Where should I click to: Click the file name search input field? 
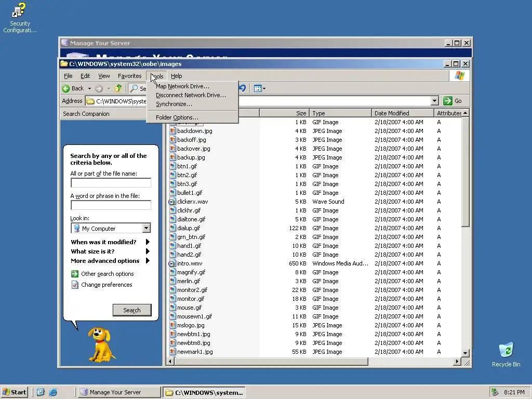(x=111, y=183)
